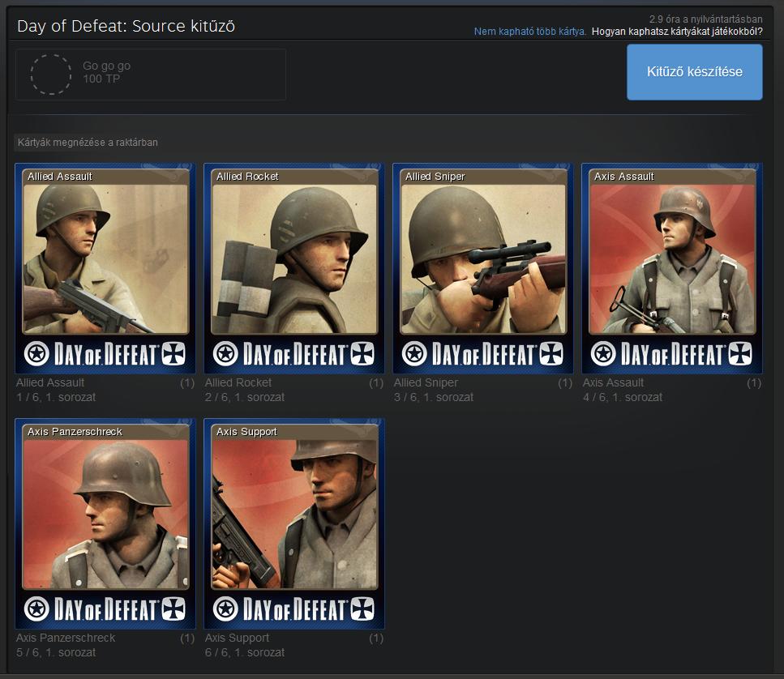
Task: Click the Allied Sniper caption below card
Action: (x=426, y=382)
